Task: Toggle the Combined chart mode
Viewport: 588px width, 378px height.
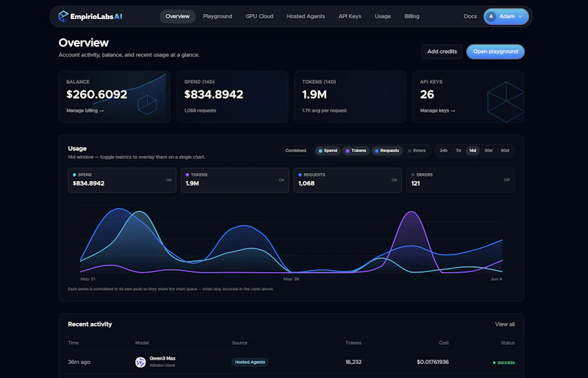Action: point(295,151)
